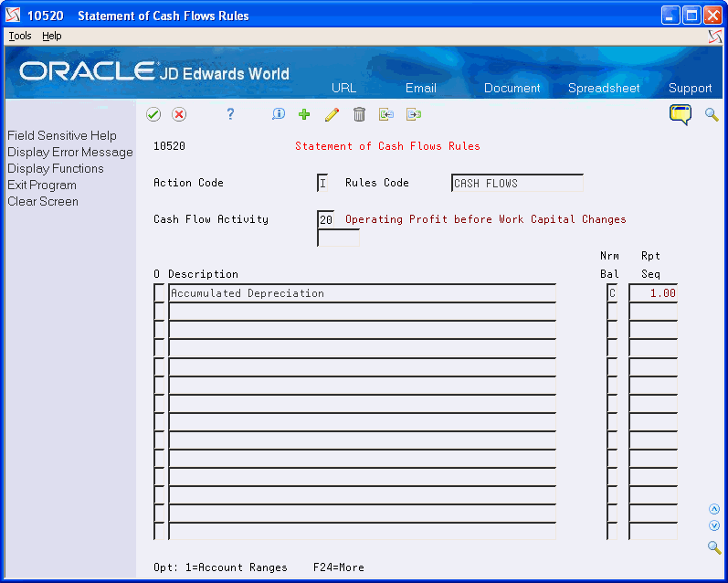Open the Support link in banner
Viewport: 728px width, 583px height.
point(690,88)
